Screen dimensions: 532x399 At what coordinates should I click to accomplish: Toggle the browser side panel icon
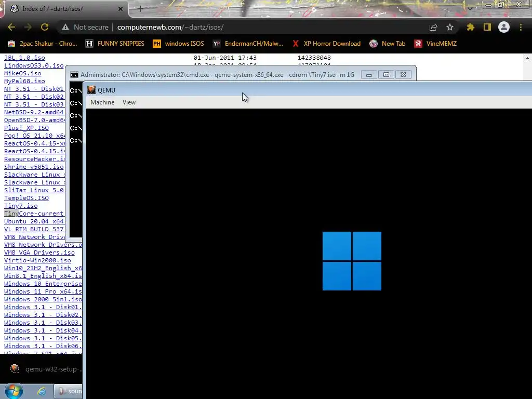pyautogui.click(x=487, y=27)
